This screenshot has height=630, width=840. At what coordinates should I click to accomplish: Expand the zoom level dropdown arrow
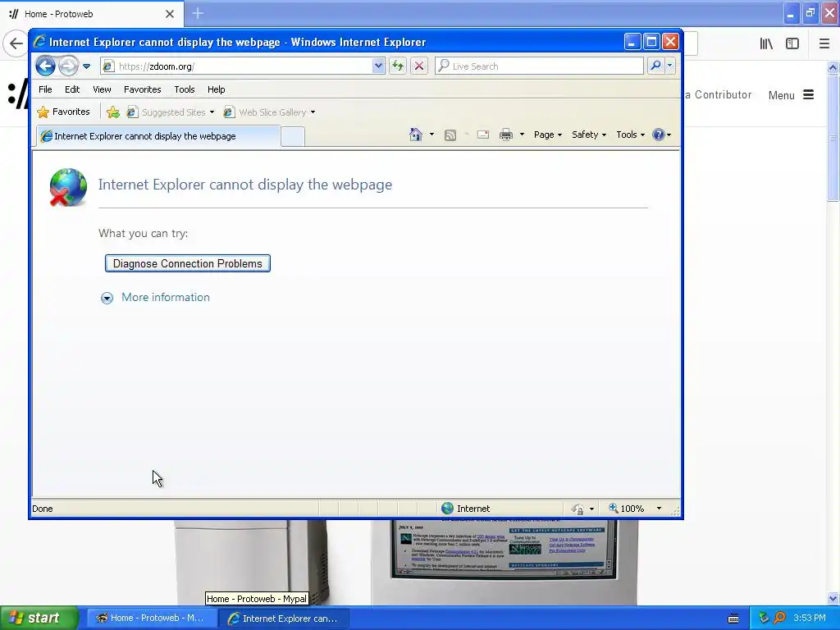(659, 509)
